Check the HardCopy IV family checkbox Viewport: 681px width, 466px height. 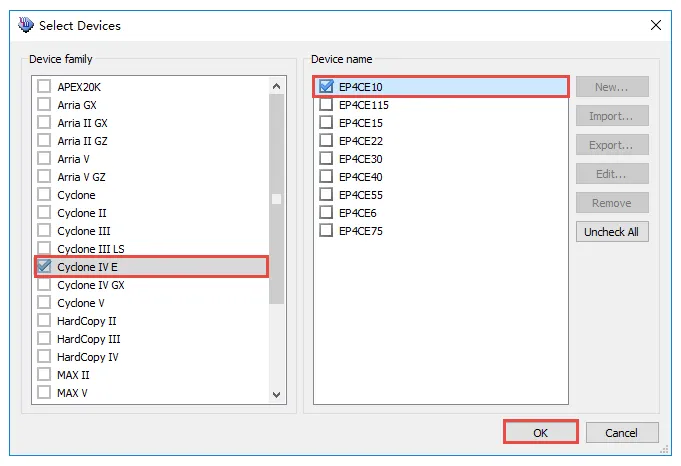(x=44, y=357)
